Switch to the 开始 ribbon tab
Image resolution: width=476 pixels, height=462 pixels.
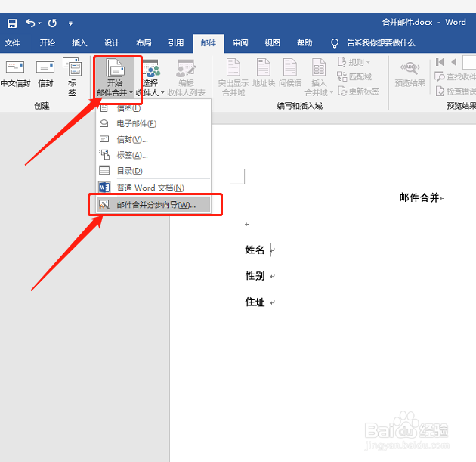pos(48,43)
